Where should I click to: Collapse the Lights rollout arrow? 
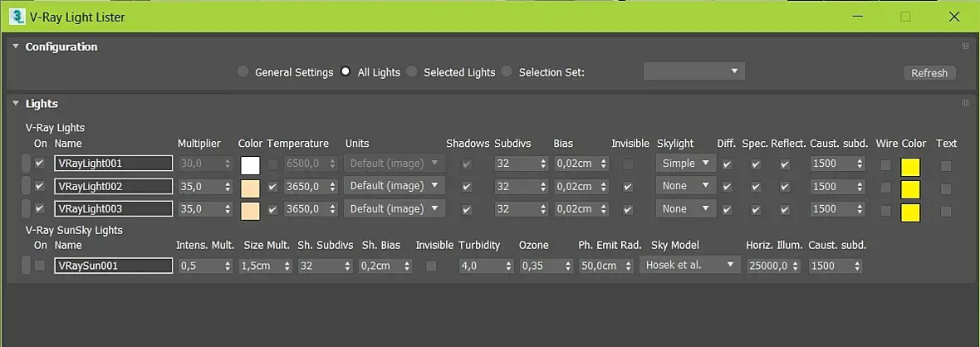click(x=15, y=104)
